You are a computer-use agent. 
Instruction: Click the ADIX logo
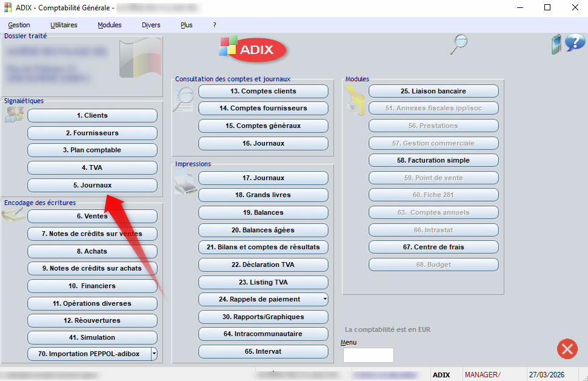(x=253, y=49)
